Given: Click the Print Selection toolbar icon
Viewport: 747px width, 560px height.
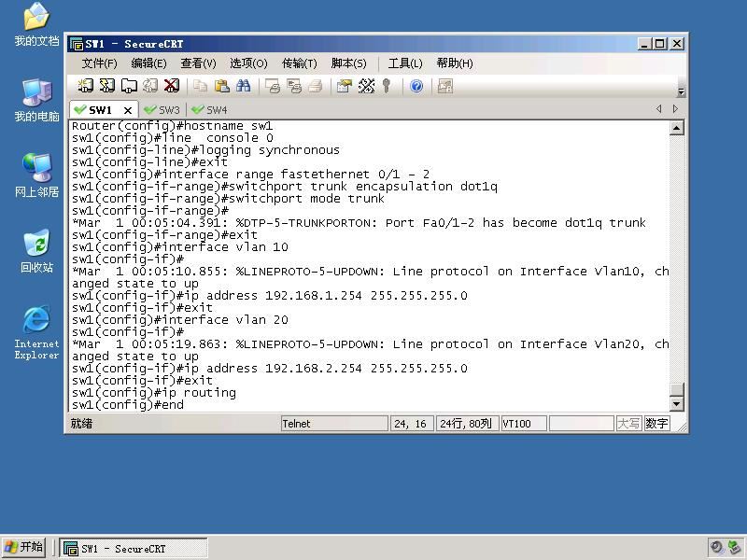Looking at the screenshot, I should pyautogui.click(x=293, y=86).
